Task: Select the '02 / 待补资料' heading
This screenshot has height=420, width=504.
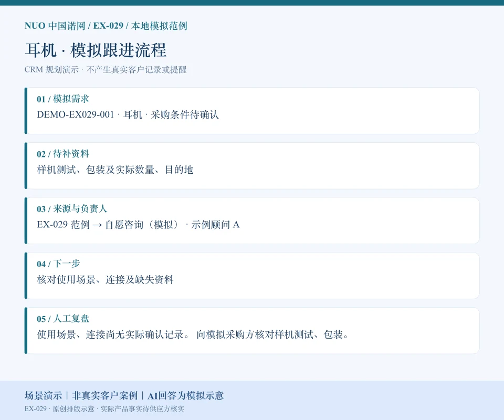Action: (x=63, y=154)
